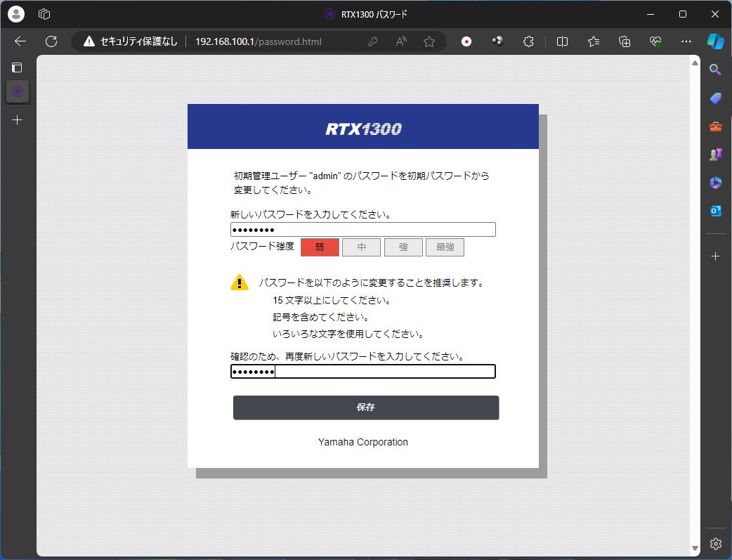Open tab actions menu icon in vertical tabs

tap(17, 67)
